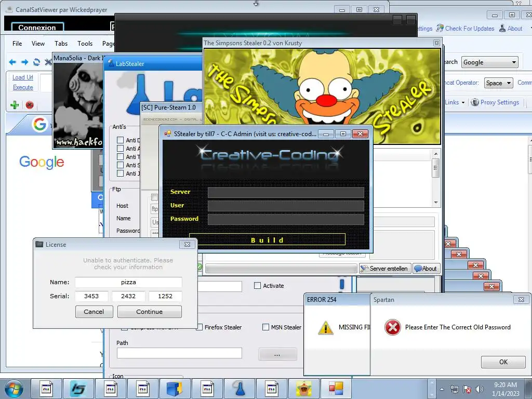Viewport: 532px width, 399px height.
Task: Open the Proxy Settings shield icon
Action: pos(475,102)
